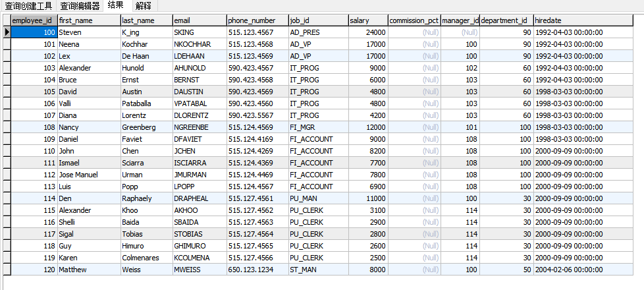Click the email cell DLORENTZ
This screenshot has height=290, width=644.
[200, 115]
